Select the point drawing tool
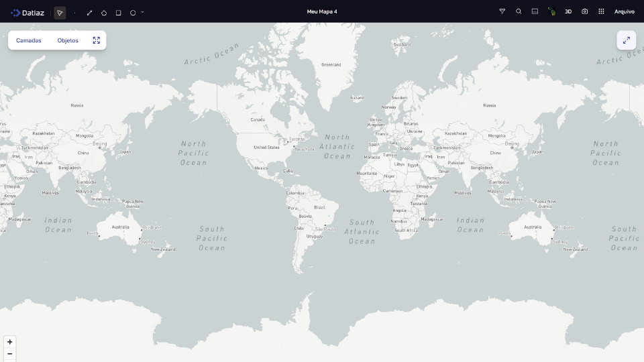This screenshot has width=644, height=362. coord(74,13)
